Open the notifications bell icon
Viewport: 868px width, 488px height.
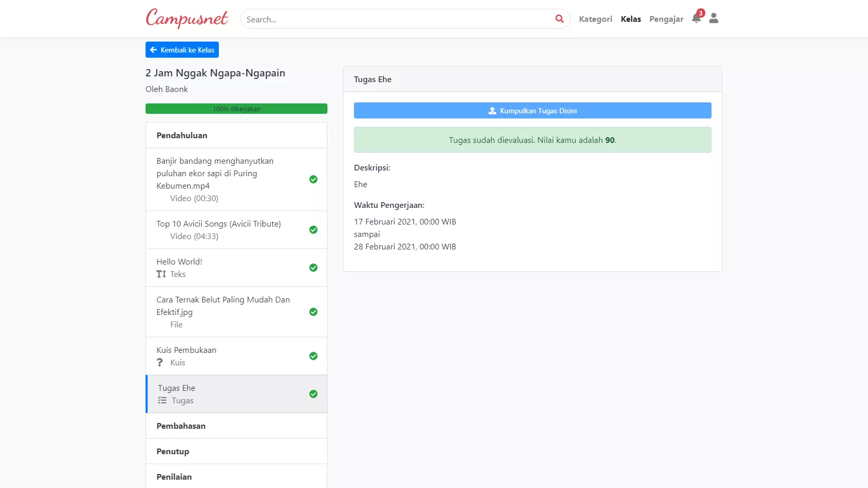[696, 19]
